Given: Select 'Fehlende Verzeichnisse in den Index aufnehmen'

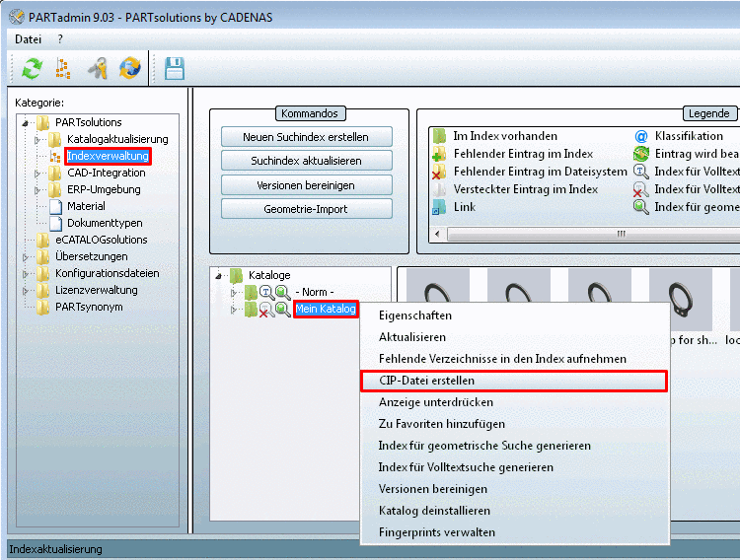Looking at the screenshot, I should pos(514,359).
